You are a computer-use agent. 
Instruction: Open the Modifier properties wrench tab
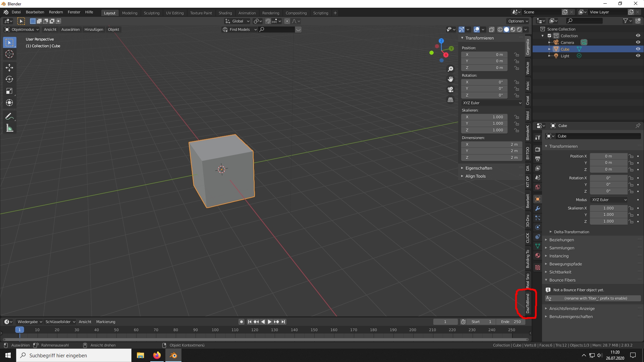[538, 208]
